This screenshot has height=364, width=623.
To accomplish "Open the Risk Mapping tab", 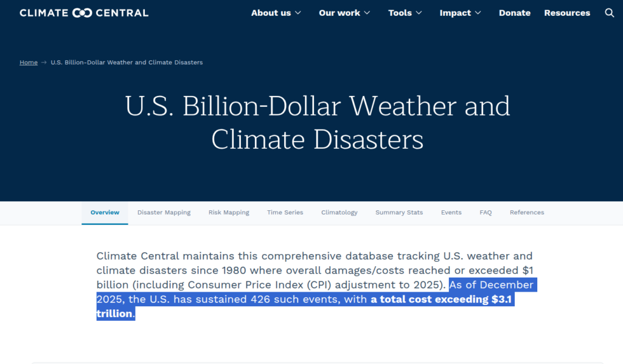I will [x=229, y=213].
